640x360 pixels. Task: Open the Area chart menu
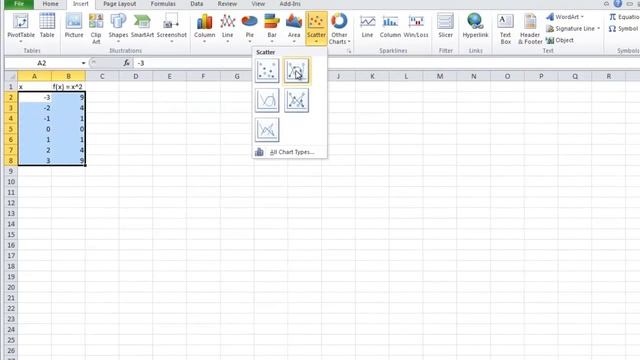point(294,28)
